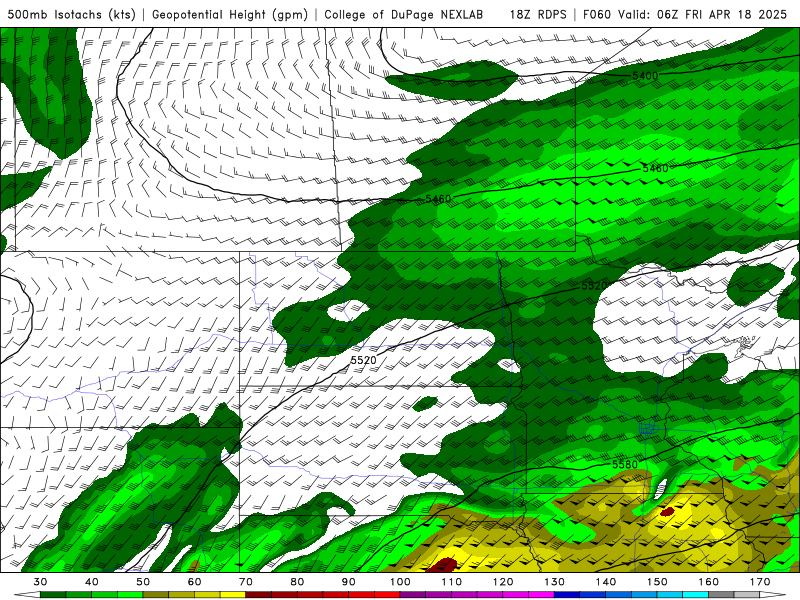Click the 60 value on the color scale
Screen dimensions: 800x600
(194, 582)
